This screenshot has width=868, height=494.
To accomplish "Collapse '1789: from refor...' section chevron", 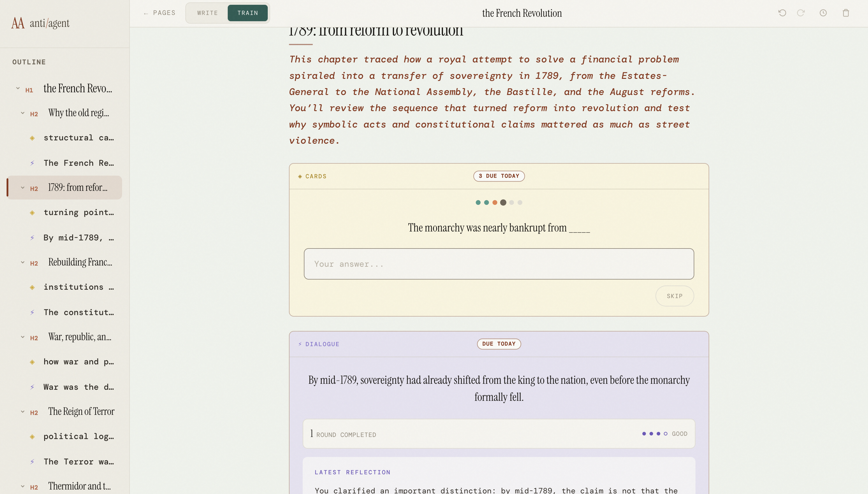I will (23, 188).
